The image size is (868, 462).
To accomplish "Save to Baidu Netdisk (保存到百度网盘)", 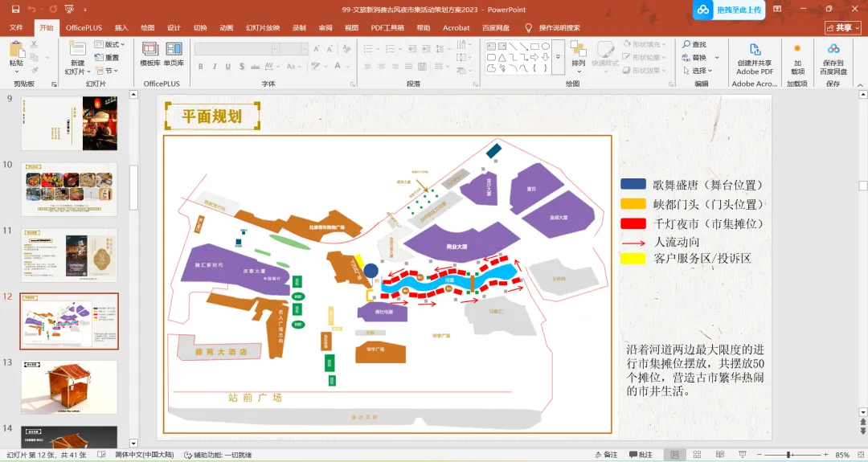I will [x=833, y=59].
